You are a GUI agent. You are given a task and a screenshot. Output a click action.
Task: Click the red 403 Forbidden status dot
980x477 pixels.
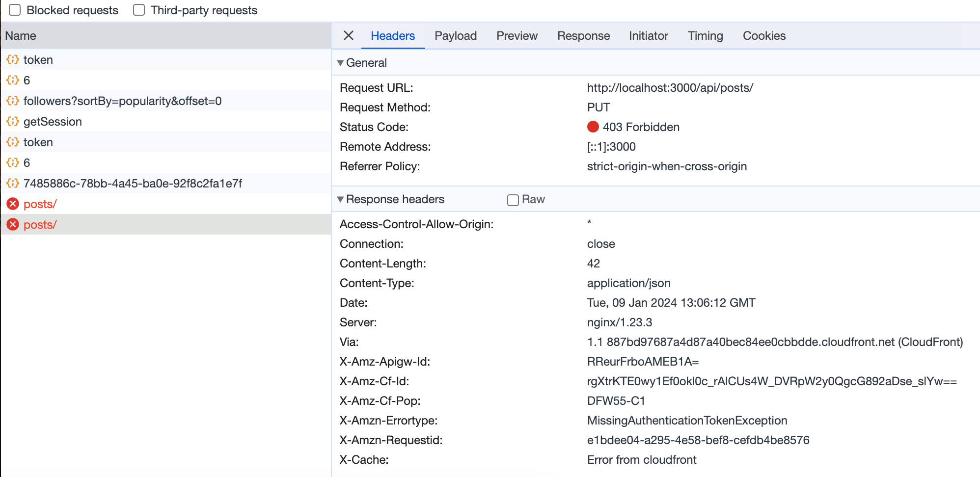pos(593,127)
